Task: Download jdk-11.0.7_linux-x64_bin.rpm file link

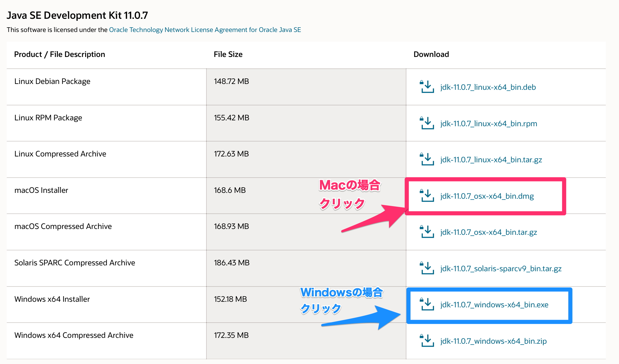Action: point(489,124)
